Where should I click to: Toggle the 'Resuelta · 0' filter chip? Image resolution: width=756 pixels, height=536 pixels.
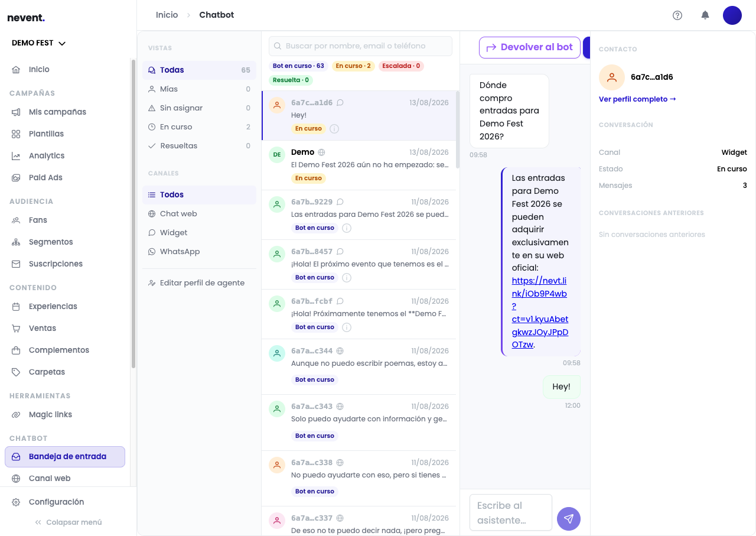[291, 80]
